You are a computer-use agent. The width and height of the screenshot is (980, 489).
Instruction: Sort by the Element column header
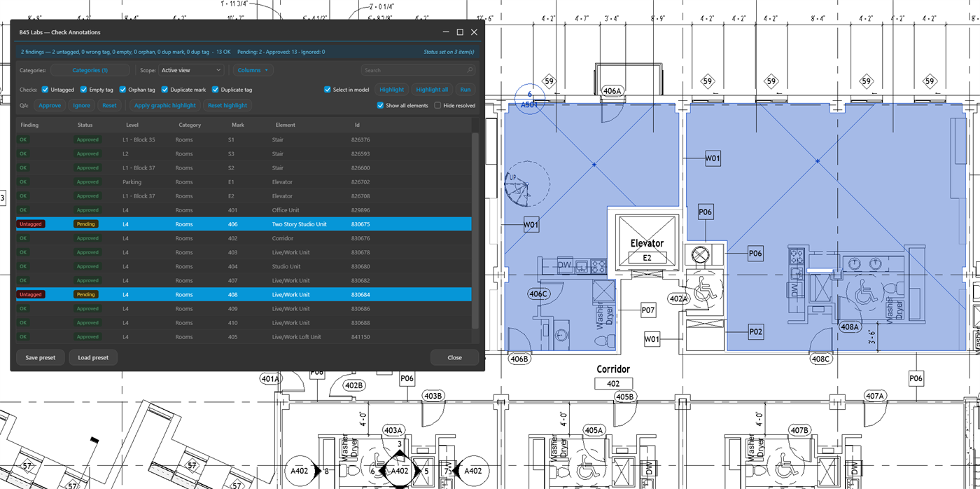click(x=286, y=125)
